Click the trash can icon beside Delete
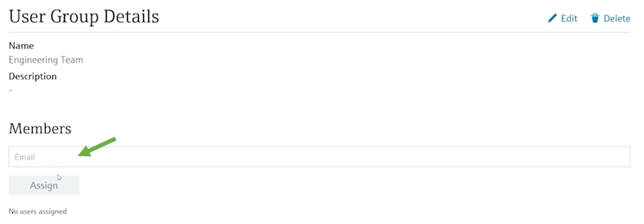The width and height of the screenshot is (644, 224). (x=595, y=18)
